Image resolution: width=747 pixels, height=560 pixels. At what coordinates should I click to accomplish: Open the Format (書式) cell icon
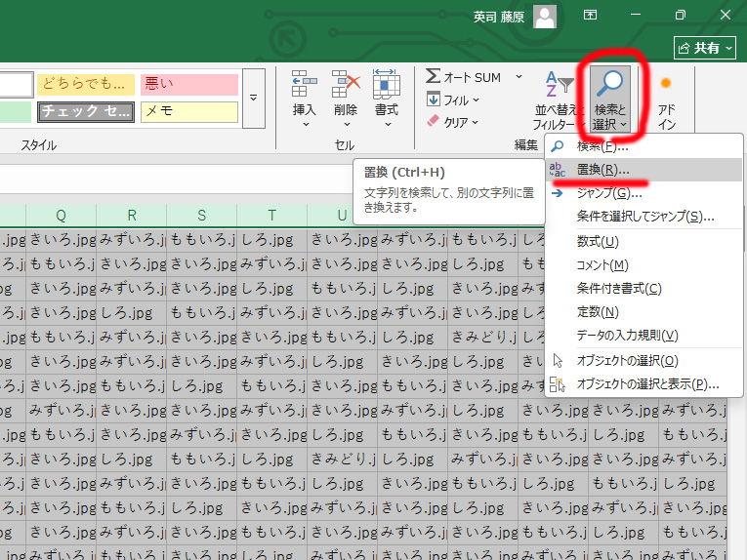pyautogui.click(x=387, y=85)
